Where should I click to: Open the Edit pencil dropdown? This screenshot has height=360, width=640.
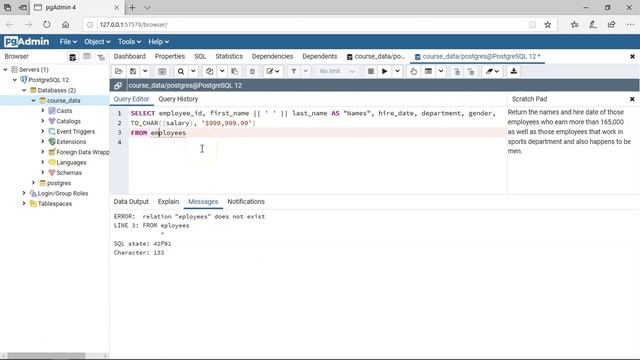(x=273, y=71)
